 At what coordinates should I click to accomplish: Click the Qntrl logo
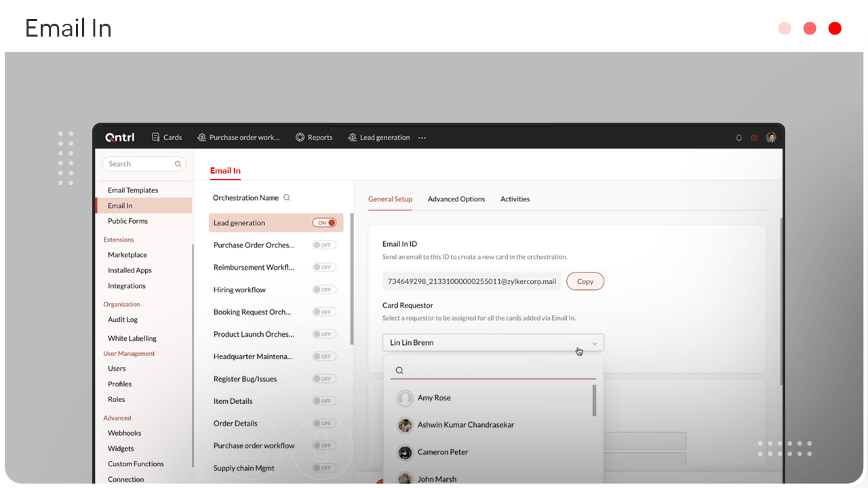pyautogui.click(x=119, y=137)
